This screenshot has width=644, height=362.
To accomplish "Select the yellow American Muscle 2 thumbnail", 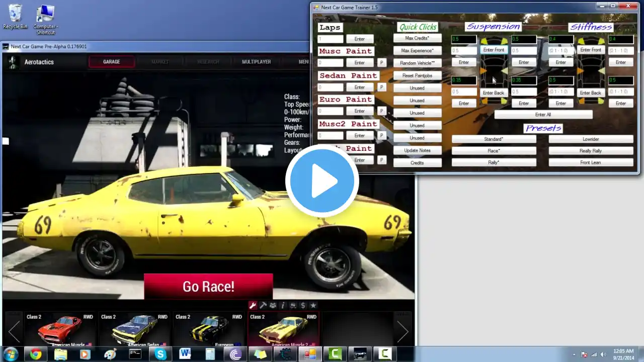I will (x=283, y=330).
